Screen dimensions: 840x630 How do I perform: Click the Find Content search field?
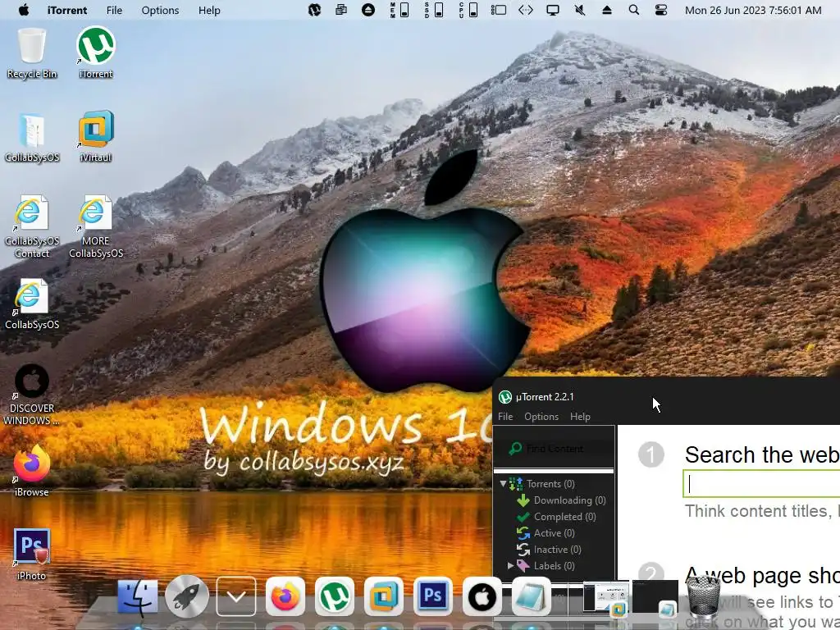tap(554, 449)
